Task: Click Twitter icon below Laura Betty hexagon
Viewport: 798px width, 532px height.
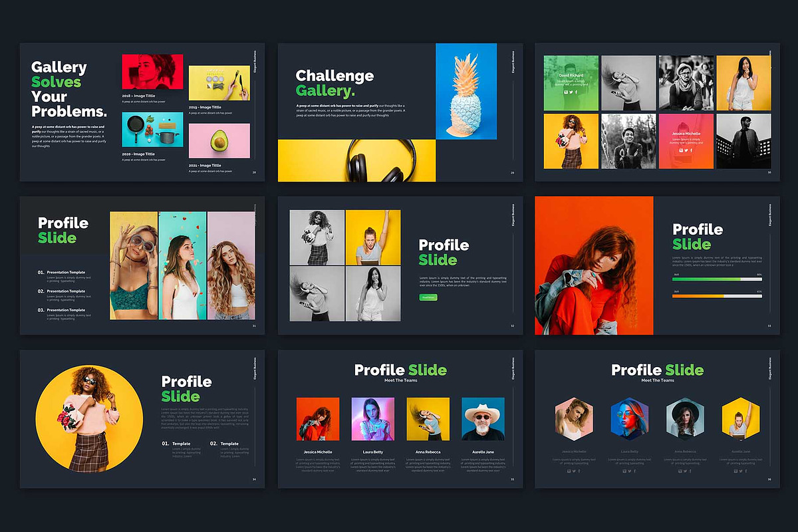Action: click(630, 471)
